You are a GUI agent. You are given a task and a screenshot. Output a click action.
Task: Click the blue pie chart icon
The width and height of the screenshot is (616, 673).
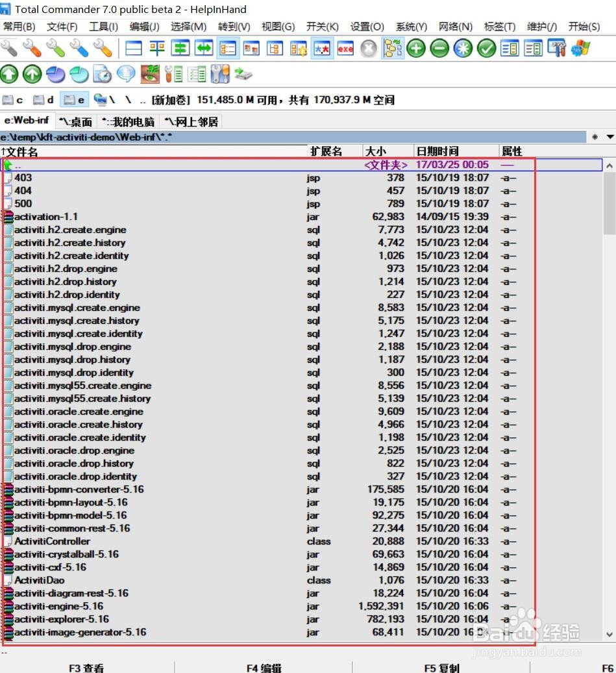[56, 74]
